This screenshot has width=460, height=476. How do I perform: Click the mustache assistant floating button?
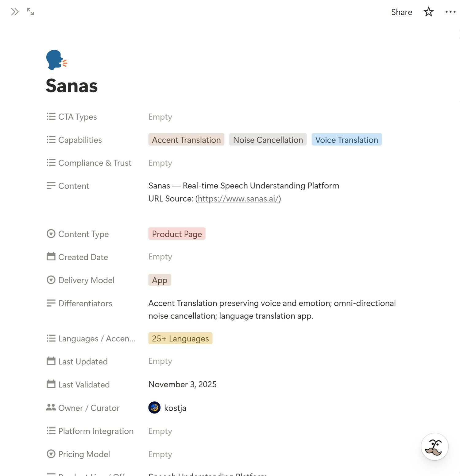[434, 447]
